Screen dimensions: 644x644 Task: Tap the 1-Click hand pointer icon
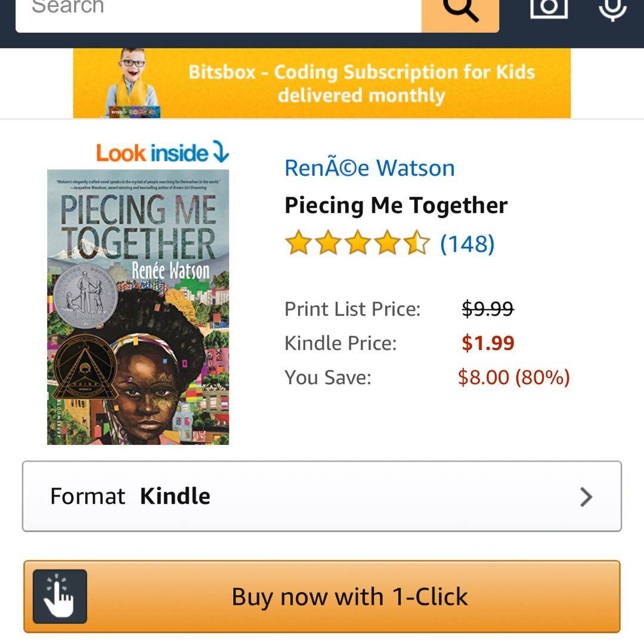point(60,596)
